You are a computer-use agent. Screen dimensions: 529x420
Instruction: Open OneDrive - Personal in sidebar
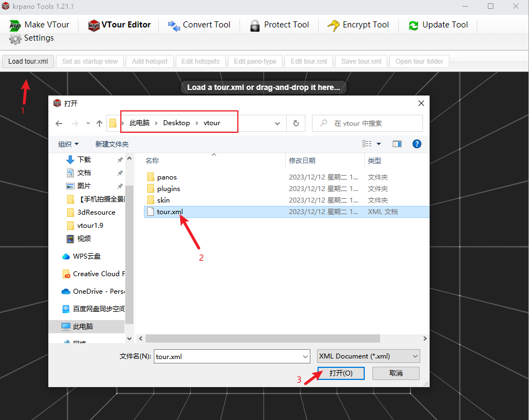(93, 291)
